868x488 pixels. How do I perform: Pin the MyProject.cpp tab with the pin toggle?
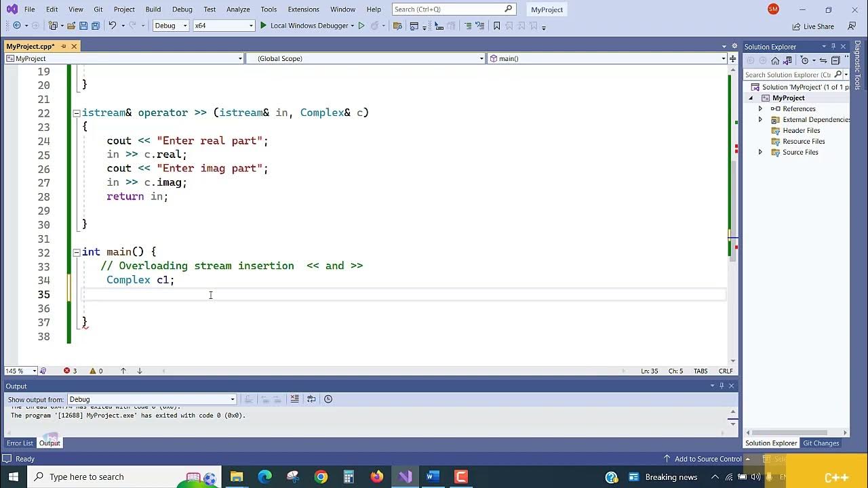click(x=64, y=46)
